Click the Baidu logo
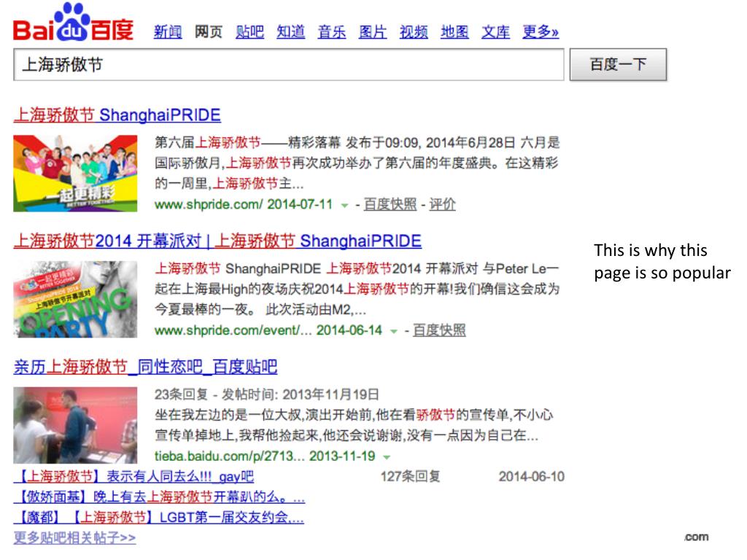747x560 pixels. click(73, 23)
